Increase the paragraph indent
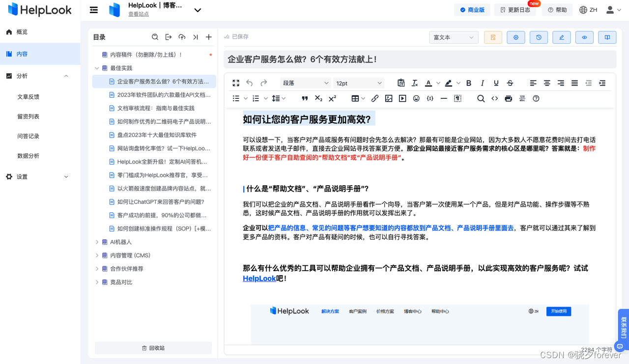Screen dimensions: 629x364 point(602,83)
